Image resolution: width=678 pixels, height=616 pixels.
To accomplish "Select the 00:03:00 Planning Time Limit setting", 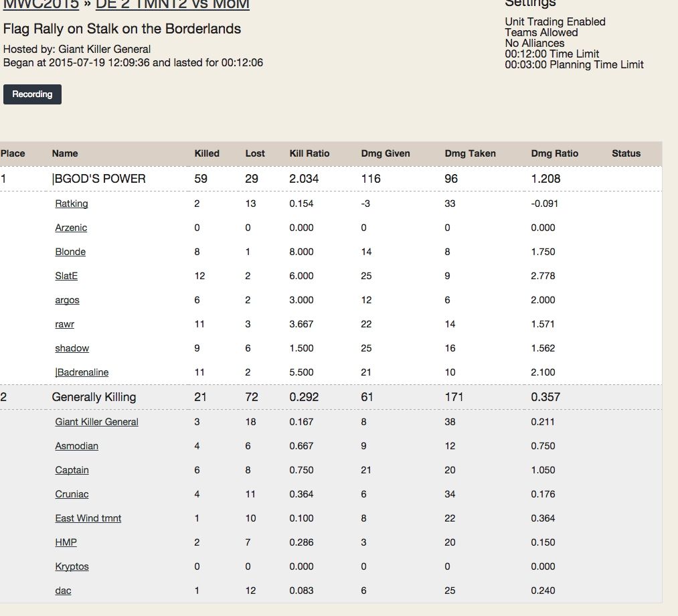I will (x=574, y=65).
